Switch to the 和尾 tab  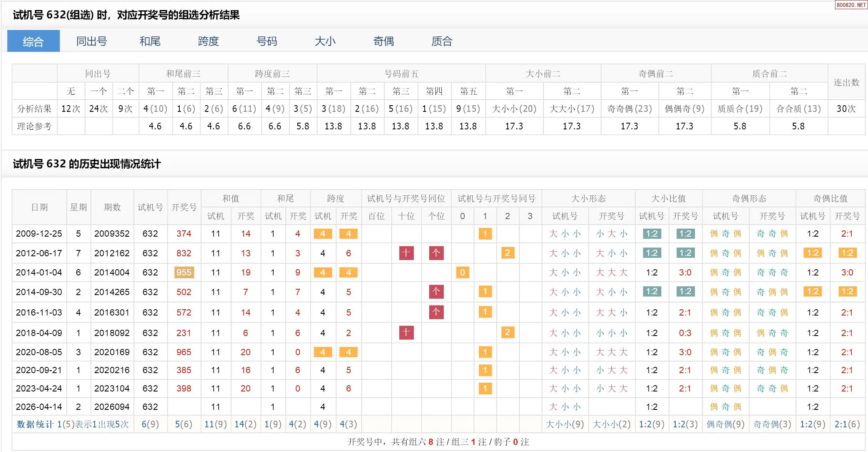[x=150, y=41]
